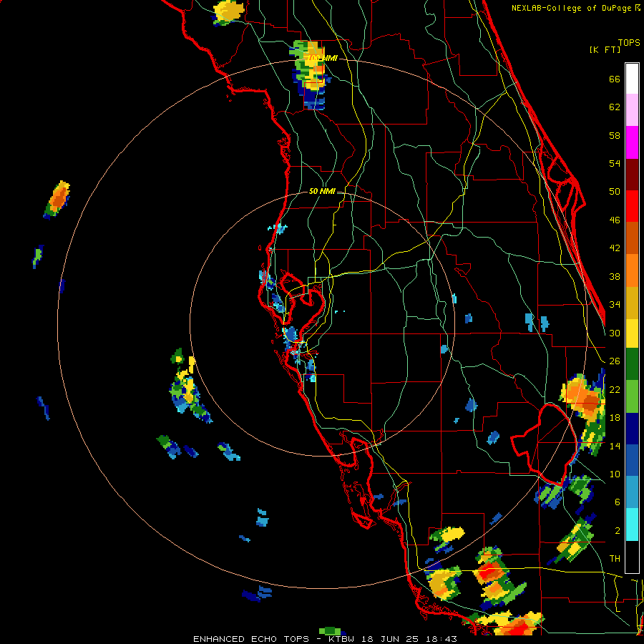Pick the dark maroon swatch between 54 and 50
Screen dimensions: 644x644
632,175
